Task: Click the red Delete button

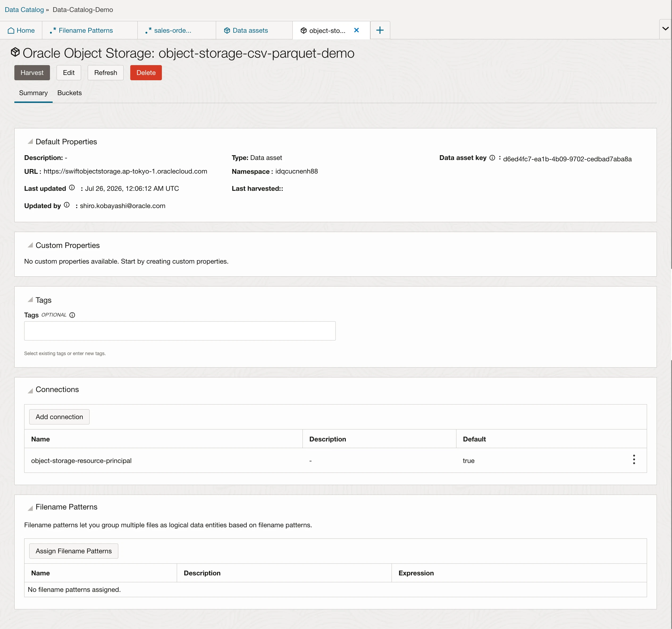Action: pyautogui.click(x=146, y=73)
